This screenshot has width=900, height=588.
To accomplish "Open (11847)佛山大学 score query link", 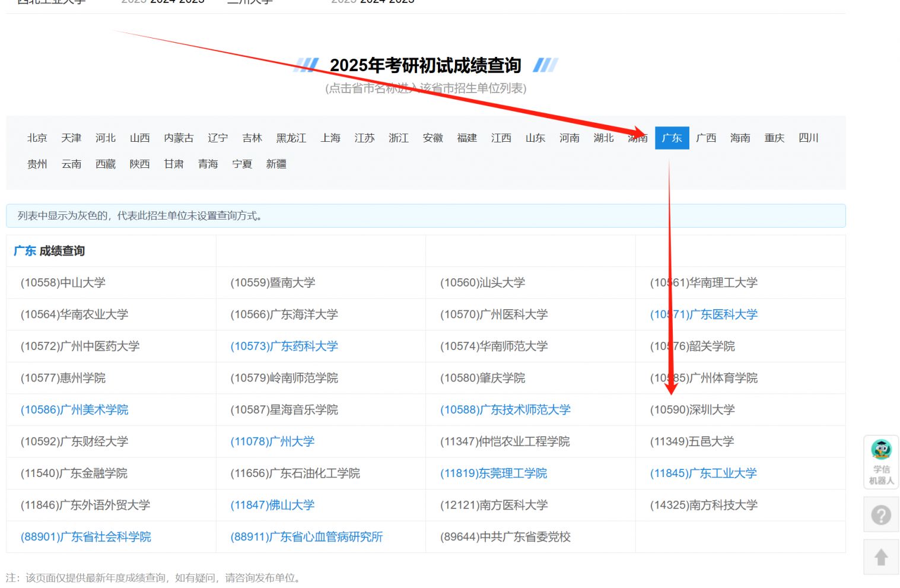I will (273, 505).
